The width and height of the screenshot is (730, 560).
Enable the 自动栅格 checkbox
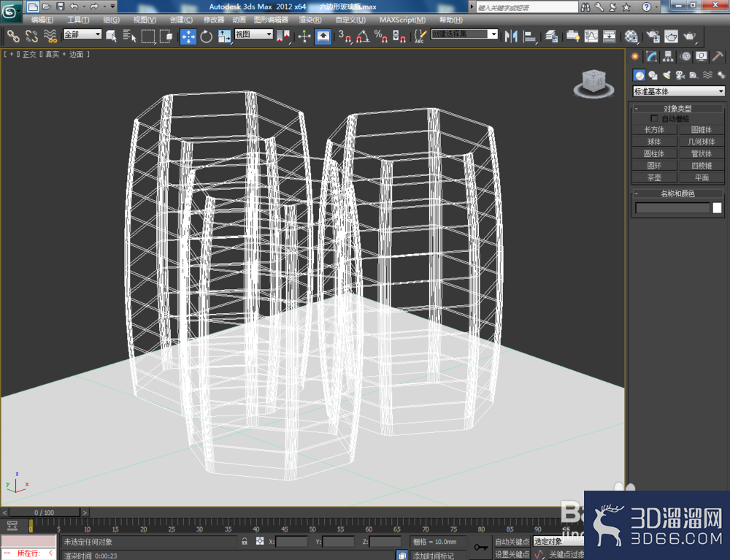click(x=654, y=118)
